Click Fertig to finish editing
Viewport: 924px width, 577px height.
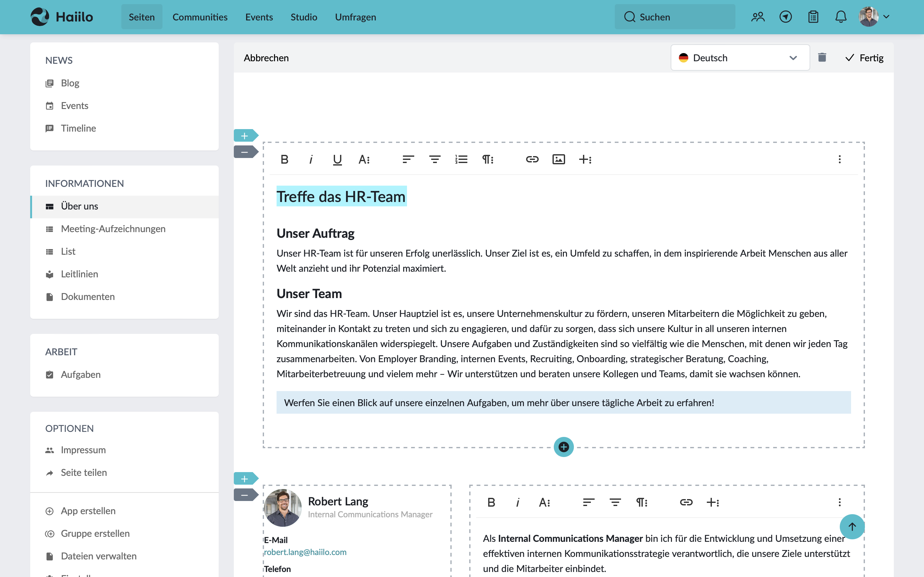click(x=864, y=57)
